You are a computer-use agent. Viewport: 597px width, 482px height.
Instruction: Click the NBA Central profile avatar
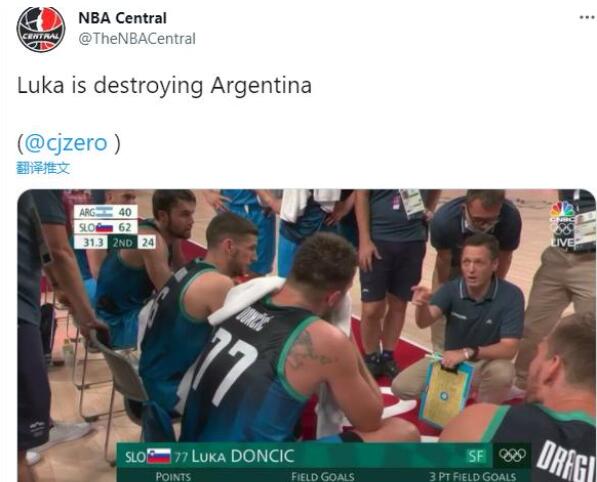(41, 29)
